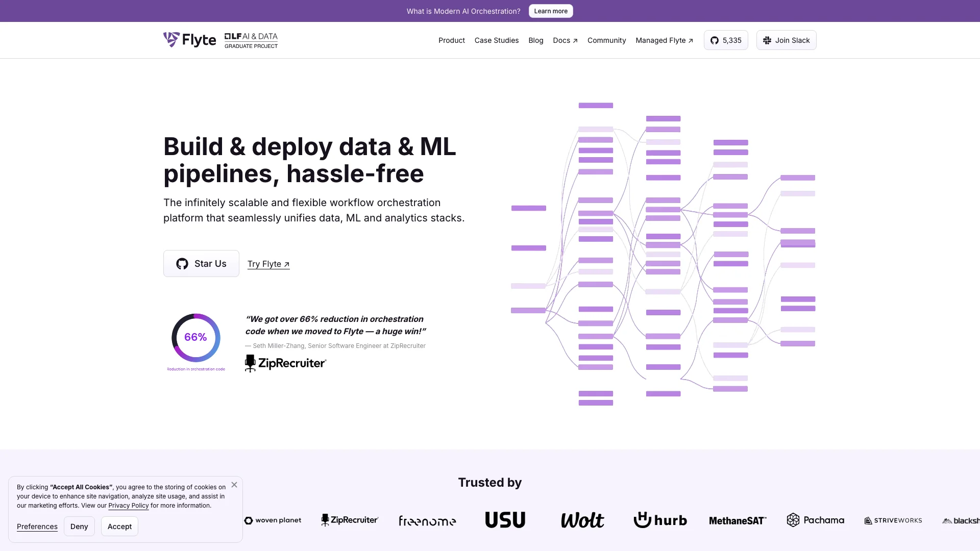Viewport: 980px width, 551px height.
Task: Click the Star Us GitHub button
Action: 201,264
